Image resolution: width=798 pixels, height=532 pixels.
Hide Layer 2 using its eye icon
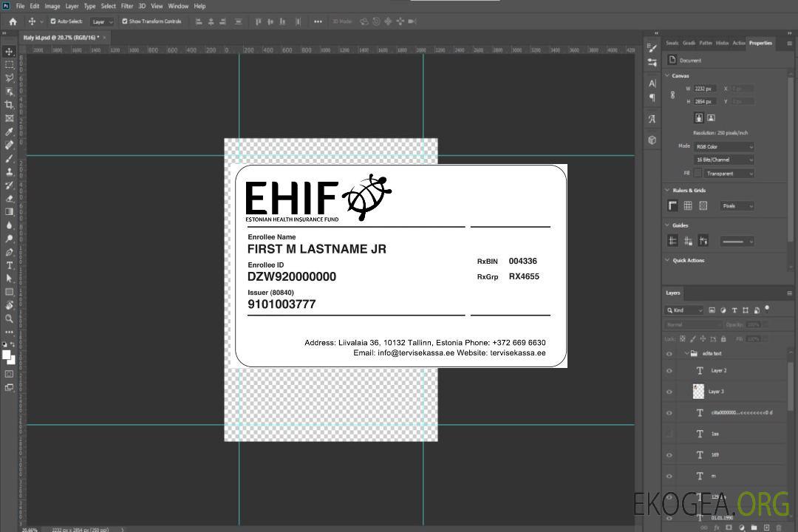[x=669, y=371]
